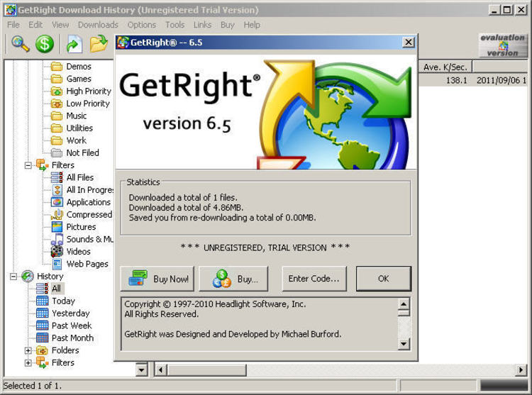532x395 pixels.
Task: Click the green arrow document toolbar icon
Action: coord(74,44)
